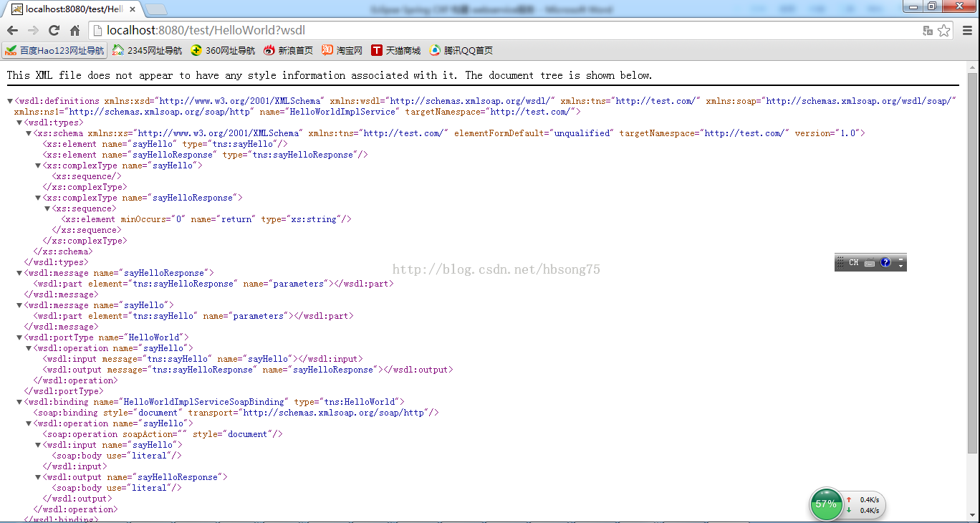Click the soft keyboard icon on language bar

pyautogui.click(x=870, y=263)
